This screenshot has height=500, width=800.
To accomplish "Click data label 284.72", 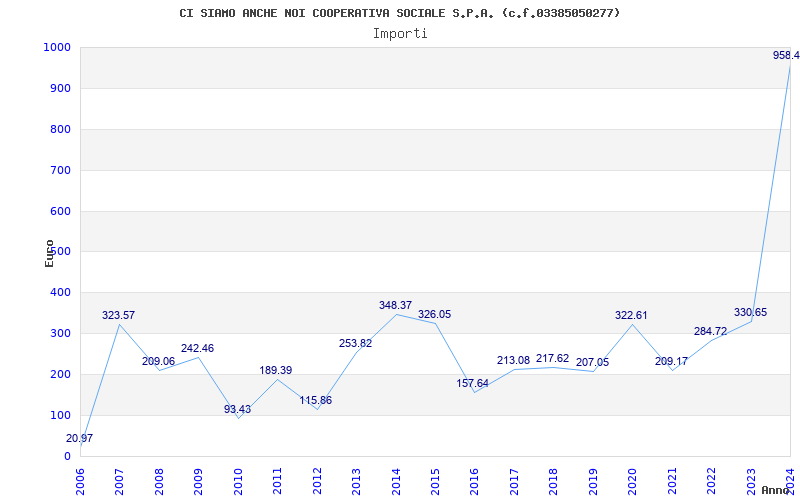I will tap(710, 332).
